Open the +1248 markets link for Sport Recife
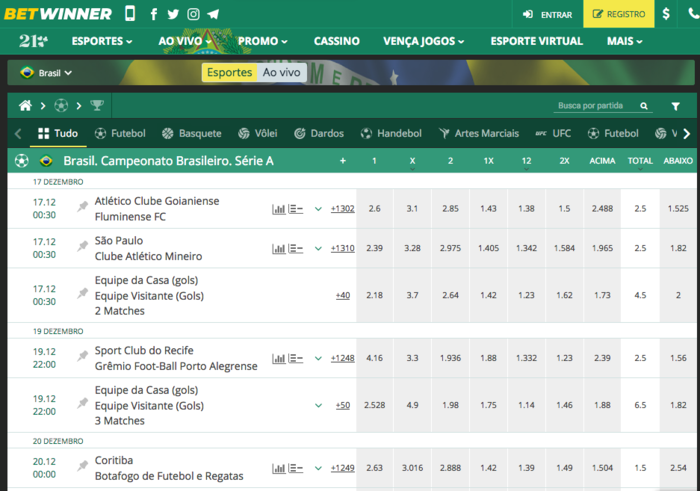This screenshot has height=491, width=700. (x=342, y=358)
